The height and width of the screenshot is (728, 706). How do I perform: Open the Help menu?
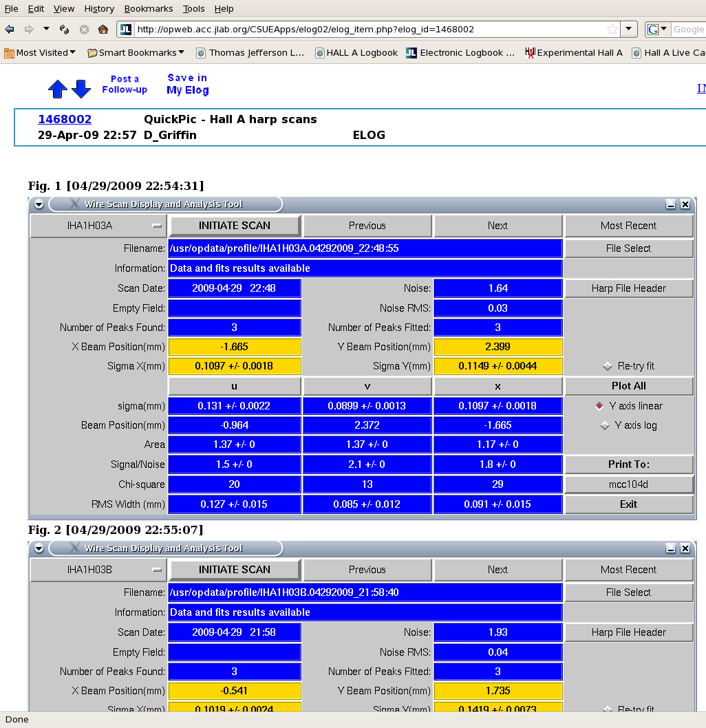coord(224,9)
